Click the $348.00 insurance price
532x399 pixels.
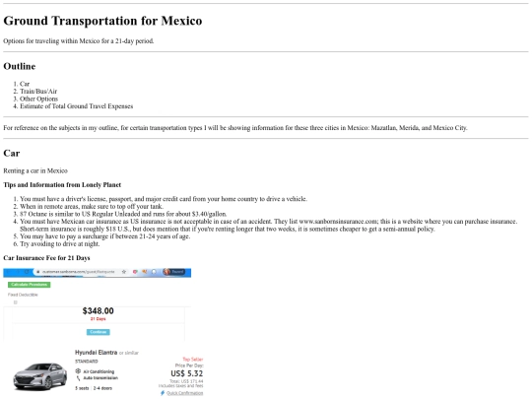tap(99, 310)
